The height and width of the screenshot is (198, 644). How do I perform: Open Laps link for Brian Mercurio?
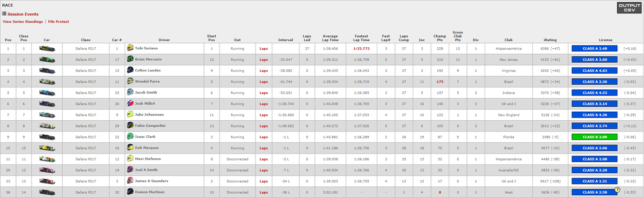tap(264, 59)
